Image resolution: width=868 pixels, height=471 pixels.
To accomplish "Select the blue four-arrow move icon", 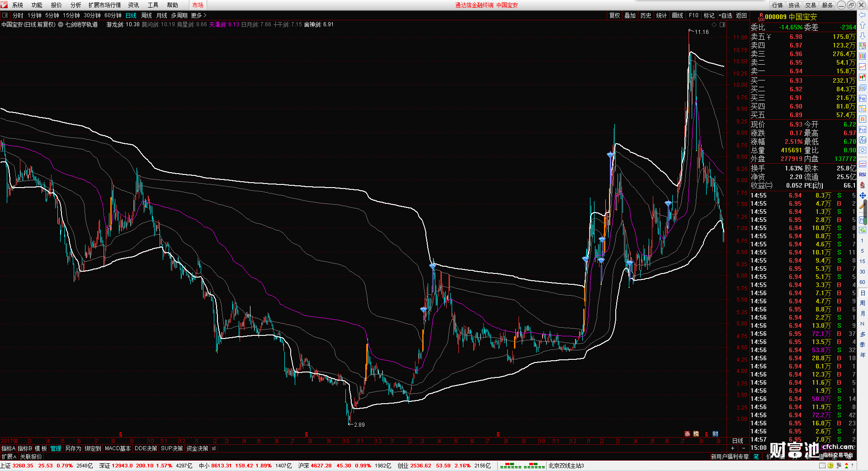I will pos(863,195).
